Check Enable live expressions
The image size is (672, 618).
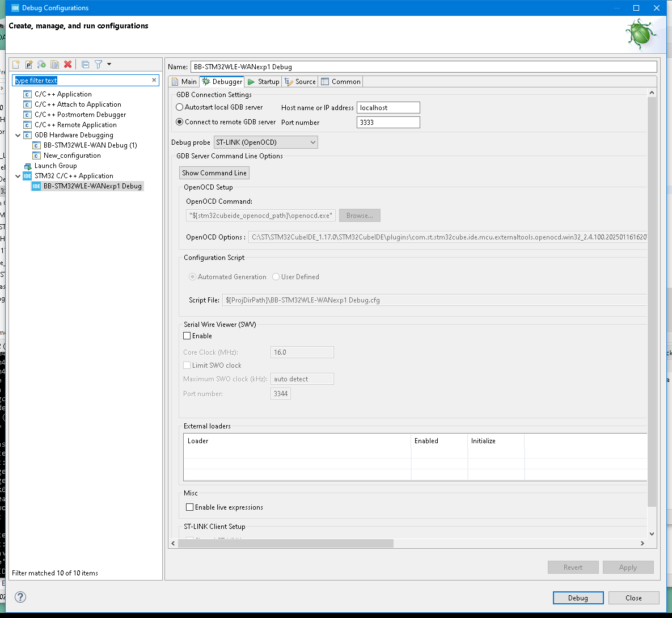pyautogui.click(x=190, y=507)
